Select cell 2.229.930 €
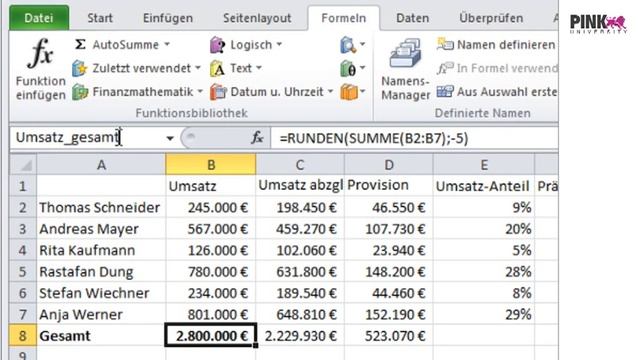The height and width of the screenshot is (360, 640). (x=300, y=336)
